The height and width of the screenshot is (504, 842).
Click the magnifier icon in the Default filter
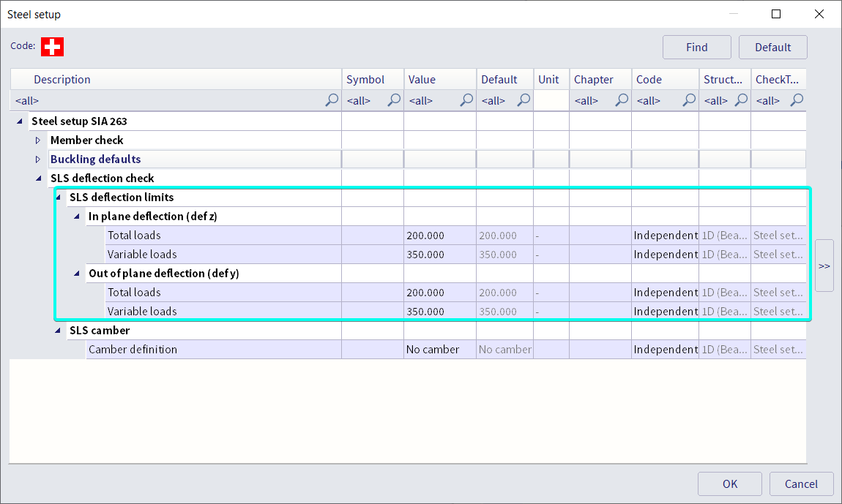coord(523,100)
